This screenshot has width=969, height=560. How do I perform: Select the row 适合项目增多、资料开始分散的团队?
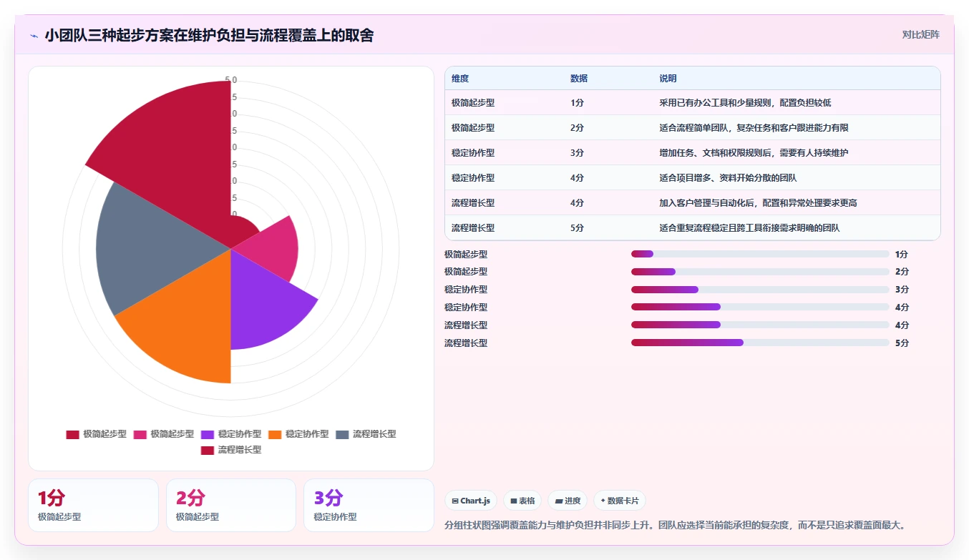click(692, 177)
